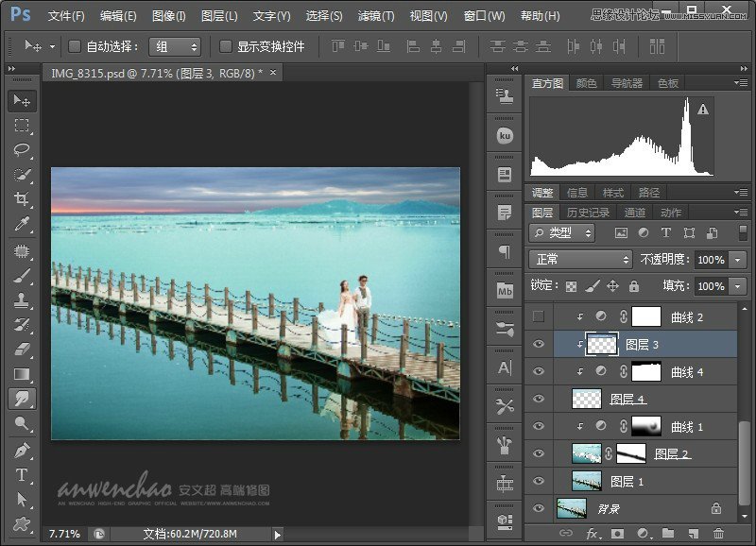Viewport: 756px width, 546px height.
Task: Click the 7.71% zoom level field
Action: click(64, 534)
